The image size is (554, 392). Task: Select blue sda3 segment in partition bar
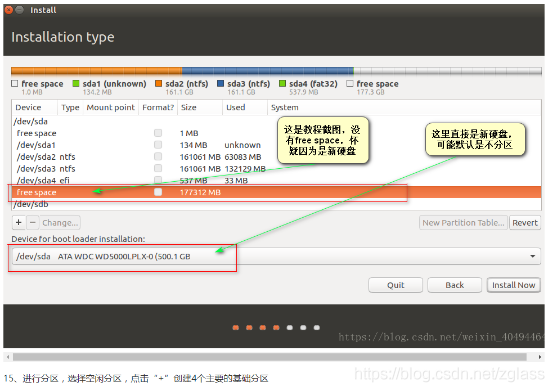(267, 71)
